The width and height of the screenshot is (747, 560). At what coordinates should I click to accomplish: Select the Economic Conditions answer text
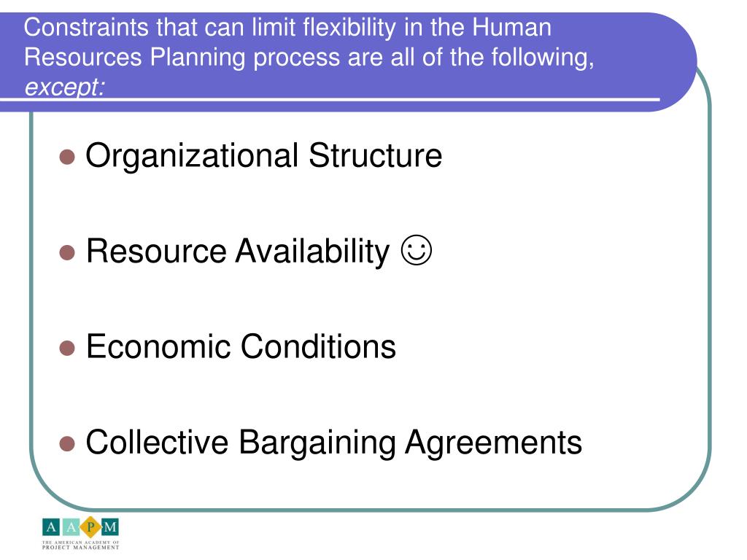pyautogui.click(x=241, y=346)
